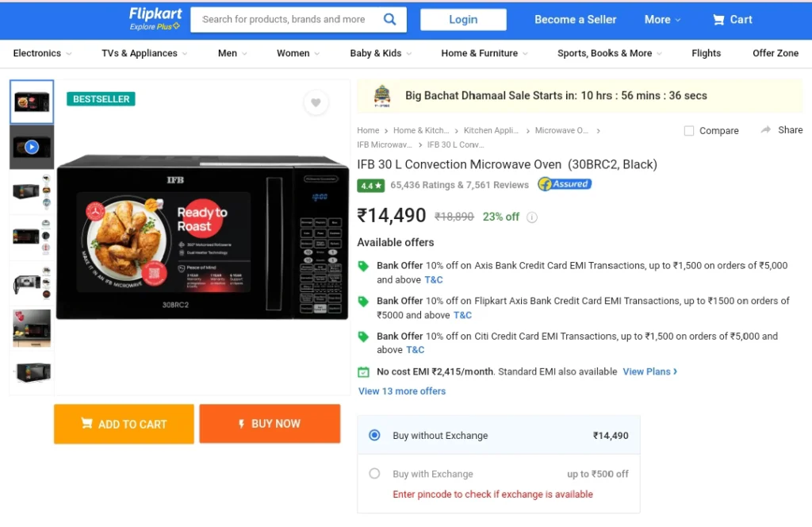Expand the TVs & Appliances menu

click(x=144, y=53)
